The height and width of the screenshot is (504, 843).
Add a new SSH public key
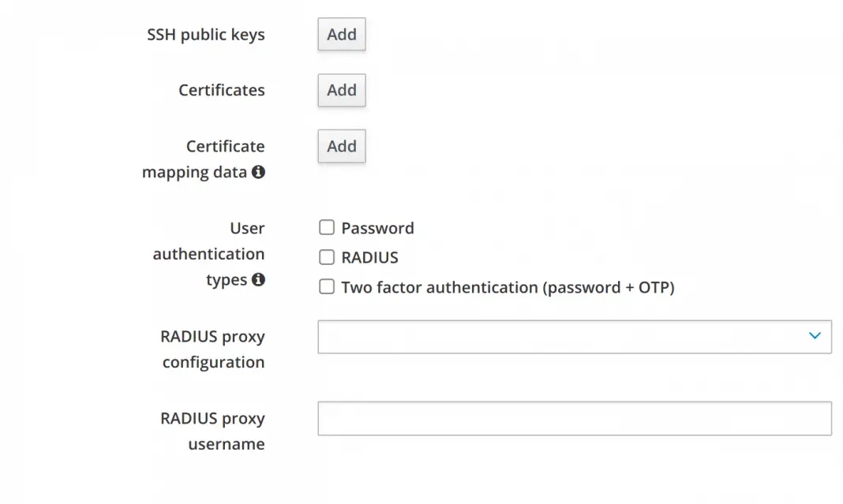(x=341, y=34)
